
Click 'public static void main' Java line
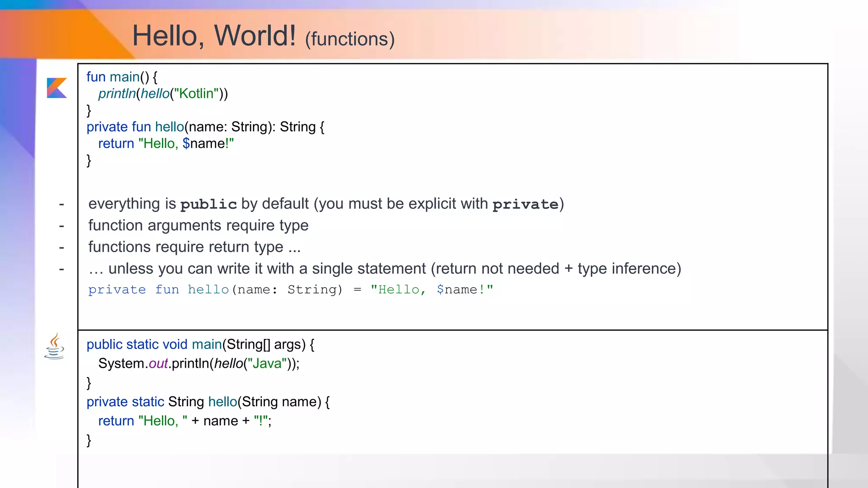point(200,344)
